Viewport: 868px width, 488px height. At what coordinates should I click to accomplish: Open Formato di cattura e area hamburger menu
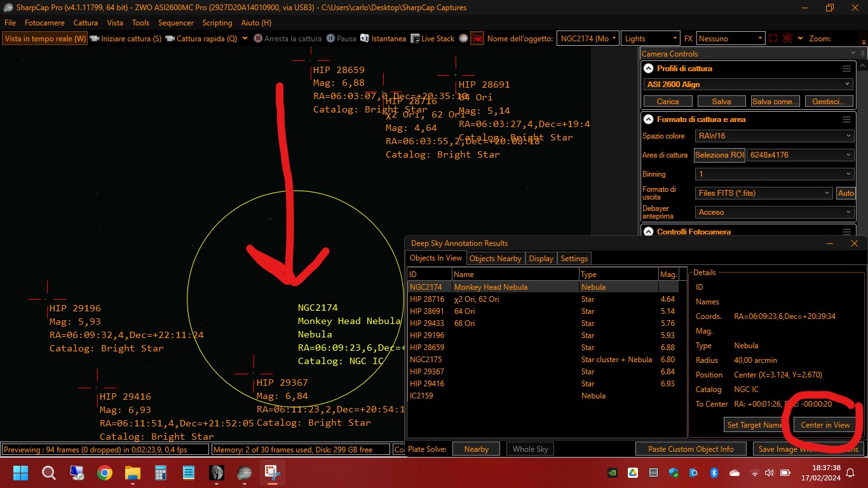[846, 119]
